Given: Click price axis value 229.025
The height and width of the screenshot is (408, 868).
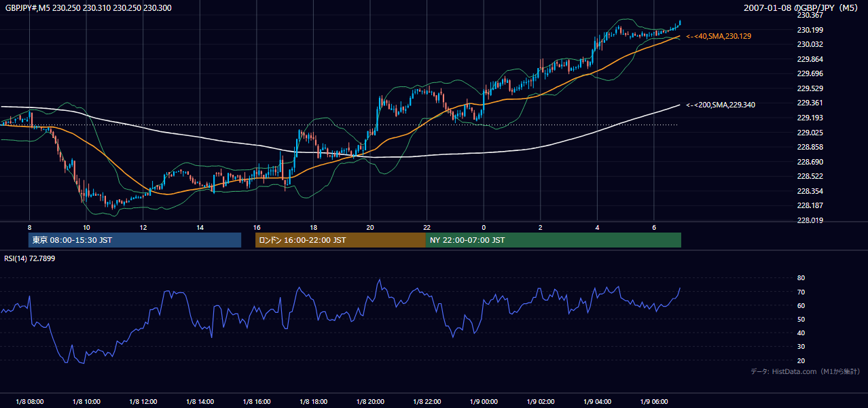Looking at the screenshot, I should [810, 133].
